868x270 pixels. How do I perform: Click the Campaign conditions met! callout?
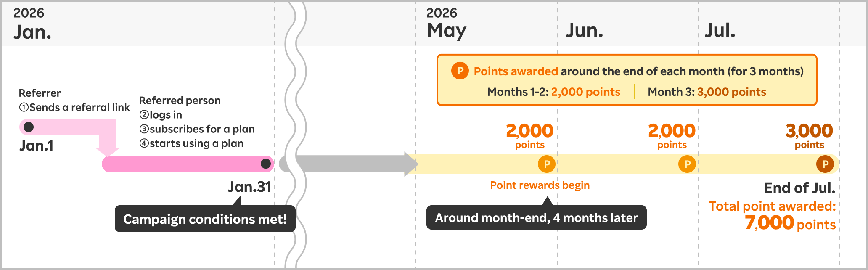pyautogui.click(x=205, y=219)
